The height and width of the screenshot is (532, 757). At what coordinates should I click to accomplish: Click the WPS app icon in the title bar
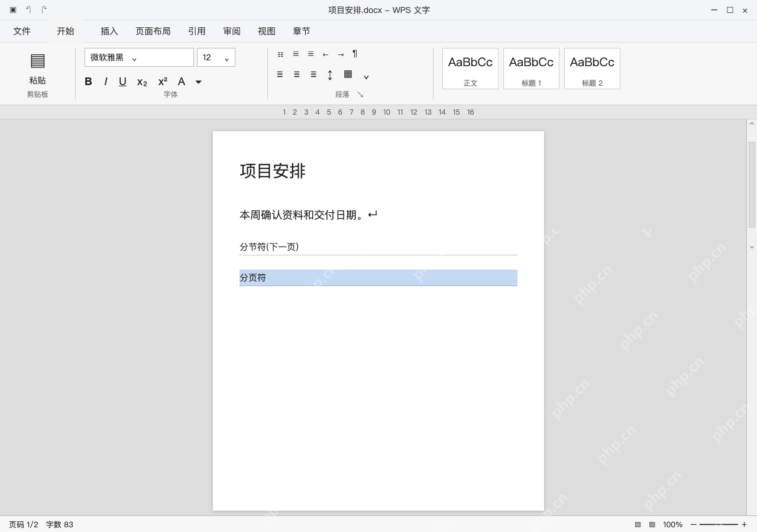(x=13, y=10)
